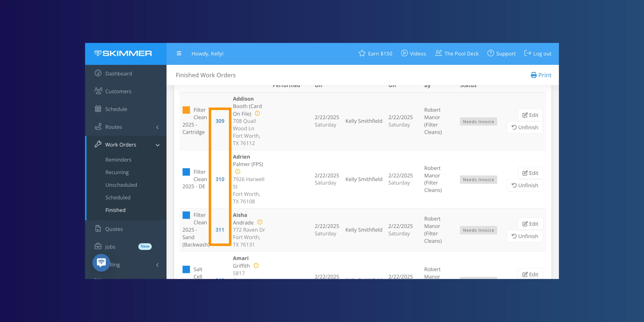The width and height of the screenshot is (644, 322).
Task: Expand the Billing section chevron
Action: point(158,265)
